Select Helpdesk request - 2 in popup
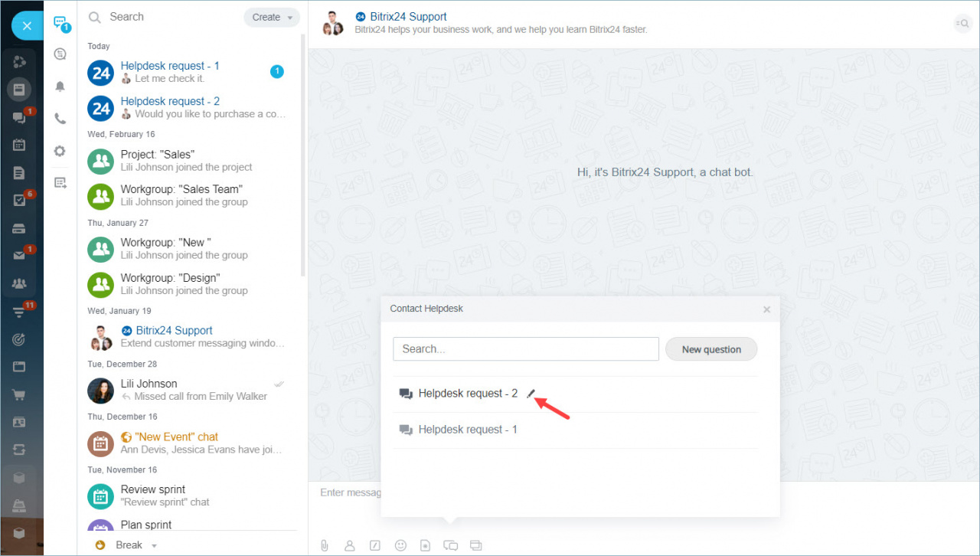 click(576, 394)
